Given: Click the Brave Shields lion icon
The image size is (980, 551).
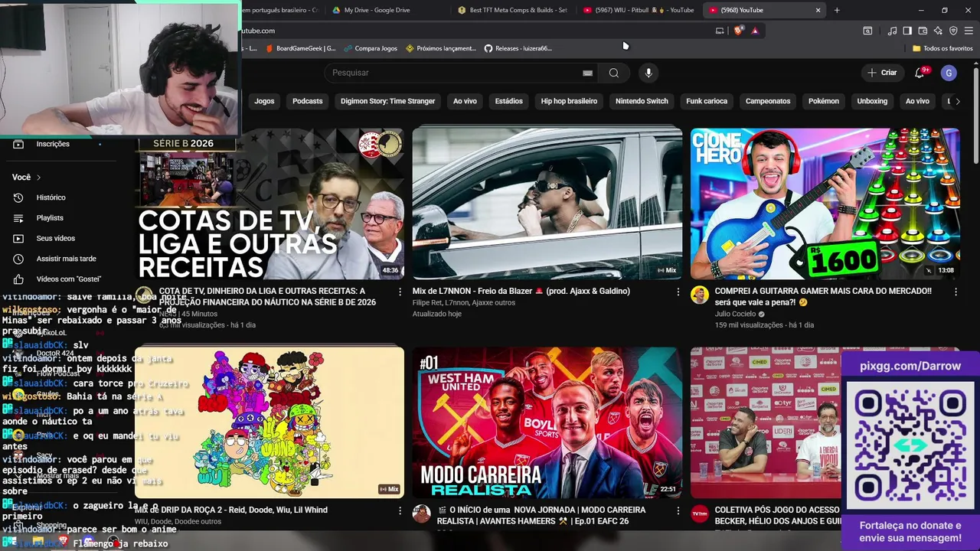Looking at the screenshot, I should [x=738, y=31].
